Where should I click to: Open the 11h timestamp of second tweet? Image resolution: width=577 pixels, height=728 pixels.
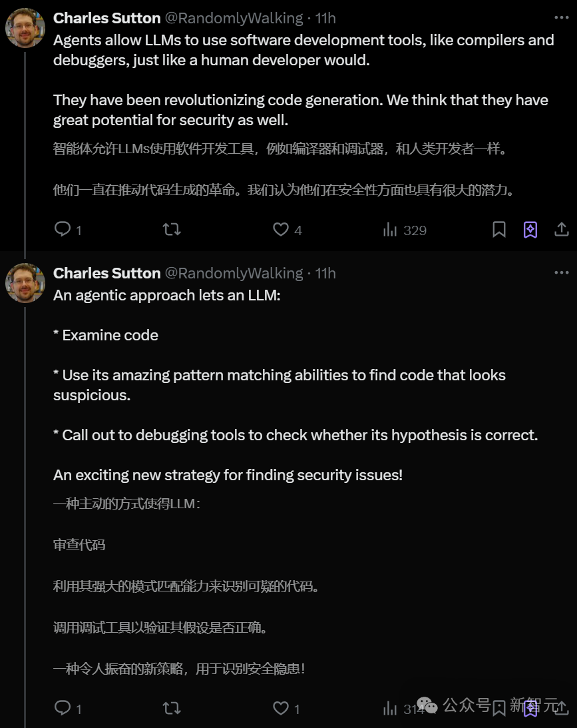[325, 273]
